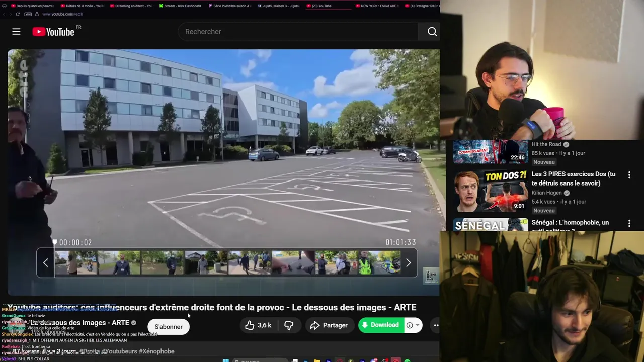Screen dimensions: 644x362
Task: Open the Download info dropdown arrow
Action: (417, 325)
